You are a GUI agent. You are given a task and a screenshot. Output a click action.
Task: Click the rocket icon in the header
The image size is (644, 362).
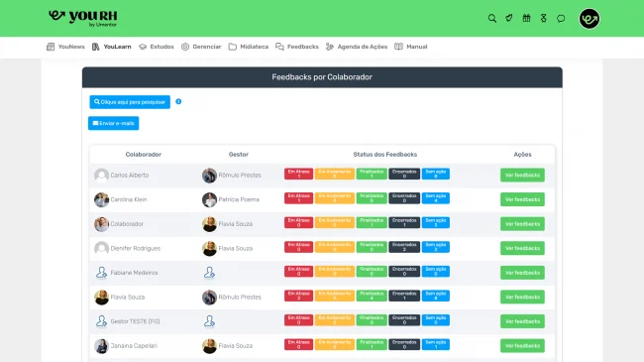[509, 18]
